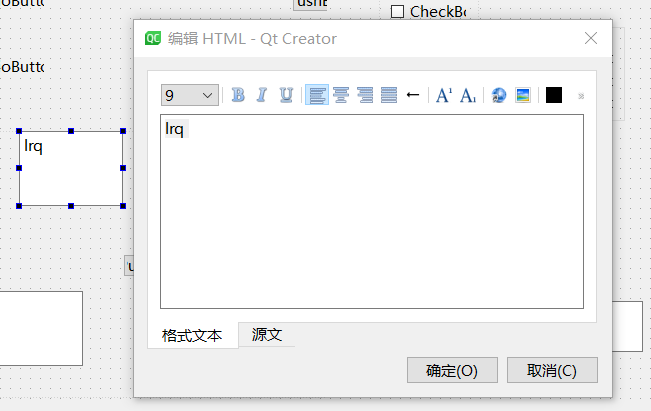Insert an image into the HTML
This screenshot has width=651, height=411.
click(523, 95)
